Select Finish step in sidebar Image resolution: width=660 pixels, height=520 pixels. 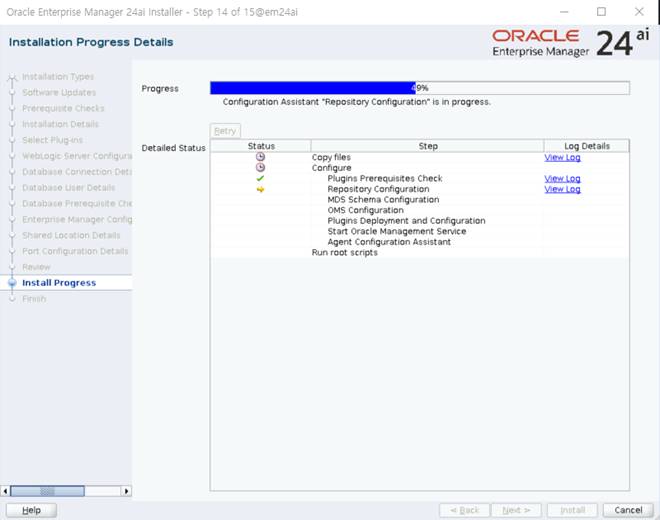tap(34, 299)
